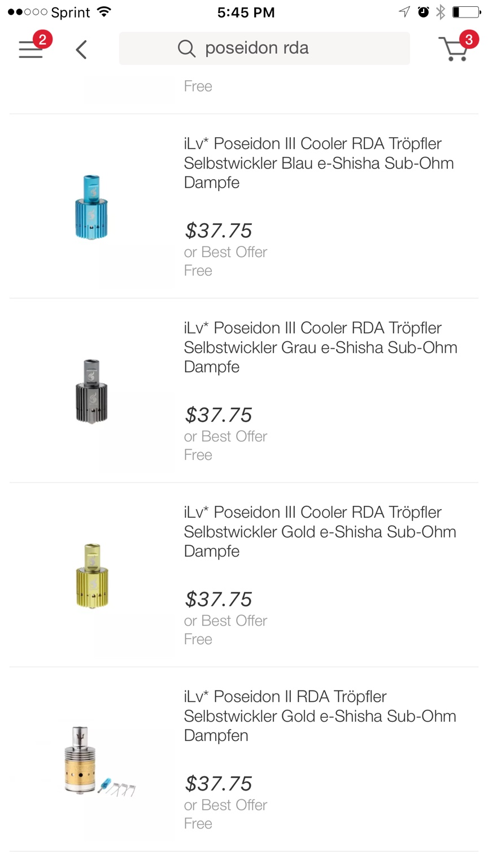
Task: Open Poseidon III Cooler Blau listing title
Action: pos(319,163)
